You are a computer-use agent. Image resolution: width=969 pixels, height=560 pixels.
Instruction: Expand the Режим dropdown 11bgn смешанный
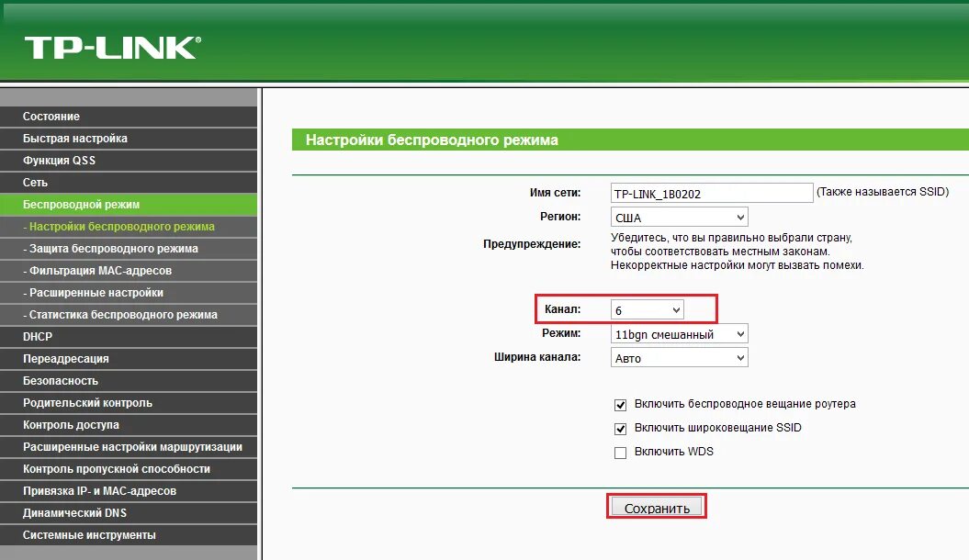pyautogui.click(x=679, y=334)
